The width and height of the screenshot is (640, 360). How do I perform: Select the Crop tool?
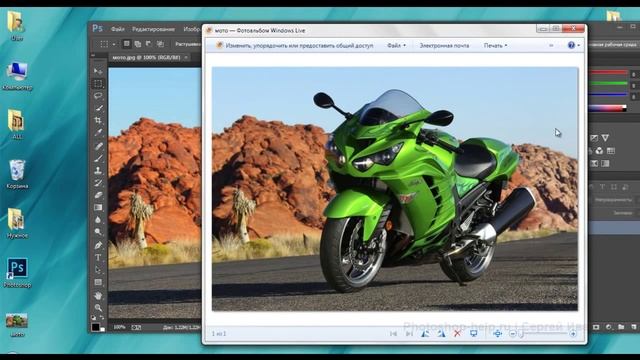pyautogui.click(x=98, y=120)
